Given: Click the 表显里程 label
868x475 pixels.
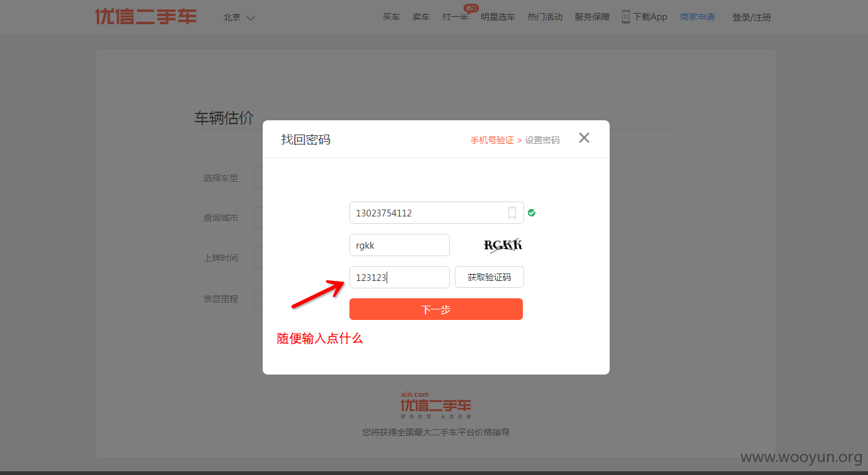Looking at the screenshot, I should (x=221, y=299).
